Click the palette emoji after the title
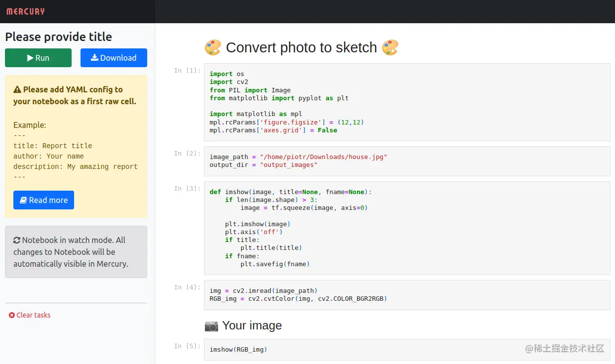615x364 pixels. click(x=390, y=47)
